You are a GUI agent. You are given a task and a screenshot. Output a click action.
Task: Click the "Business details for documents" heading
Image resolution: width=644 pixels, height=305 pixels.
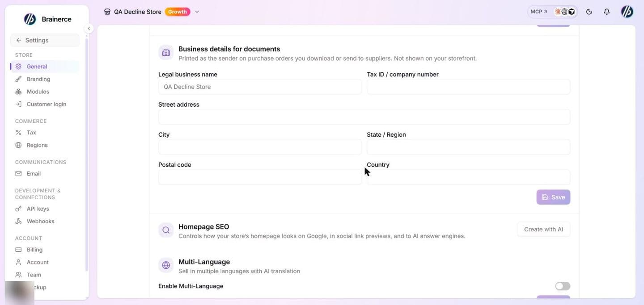click(x=229, y=49)
